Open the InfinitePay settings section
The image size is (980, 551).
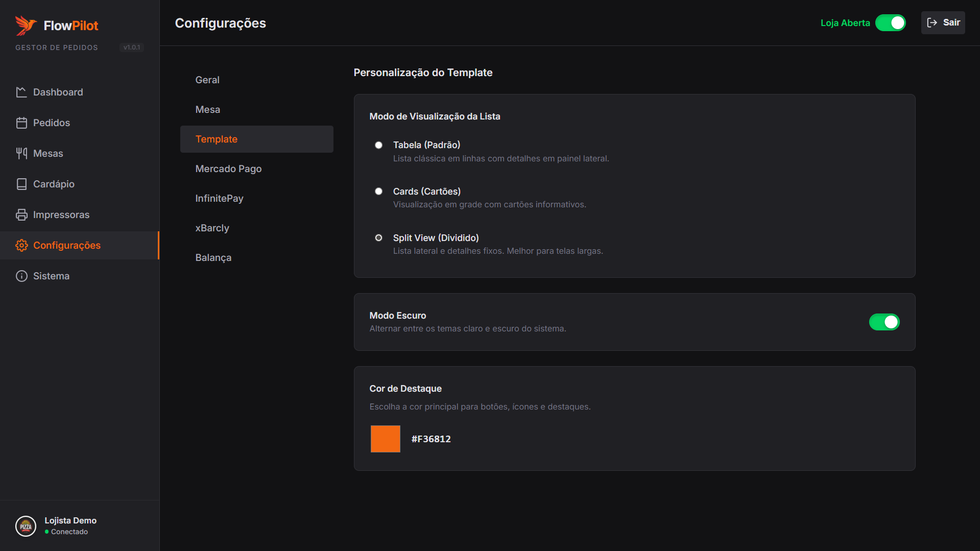pyautogui.click(x=219, y=199)
